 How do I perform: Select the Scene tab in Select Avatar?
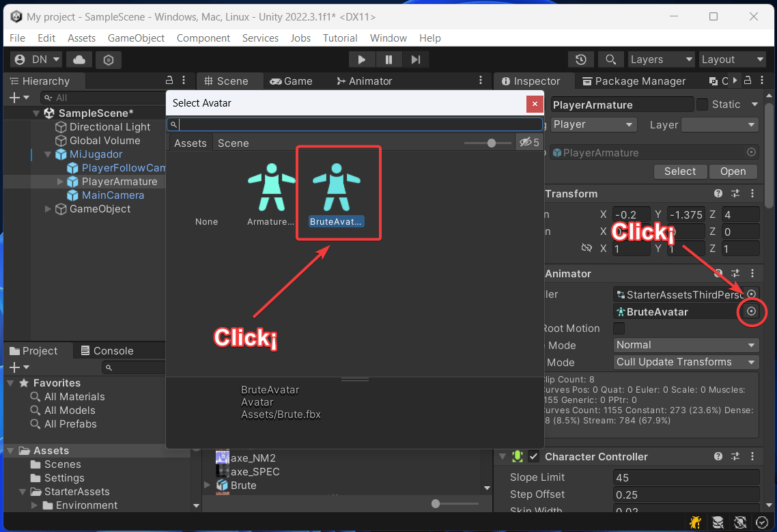click(233, 143)
